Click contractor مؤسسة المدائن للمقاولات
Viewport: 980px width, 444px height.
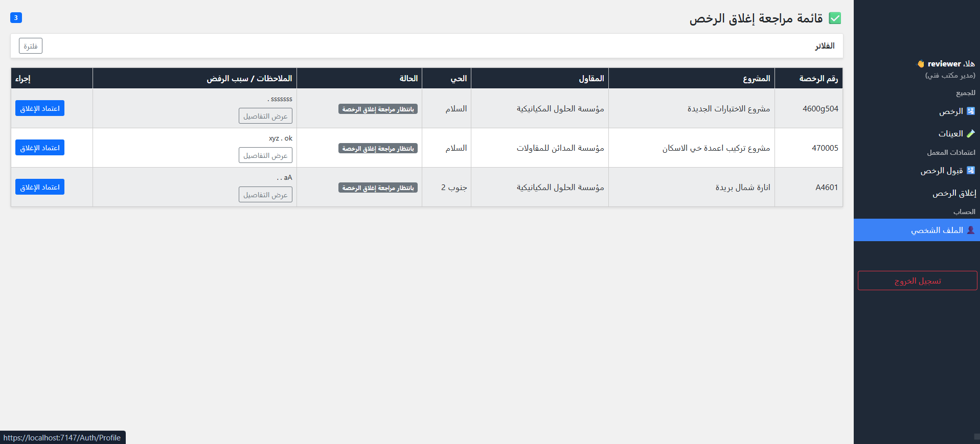coord(560,148)
